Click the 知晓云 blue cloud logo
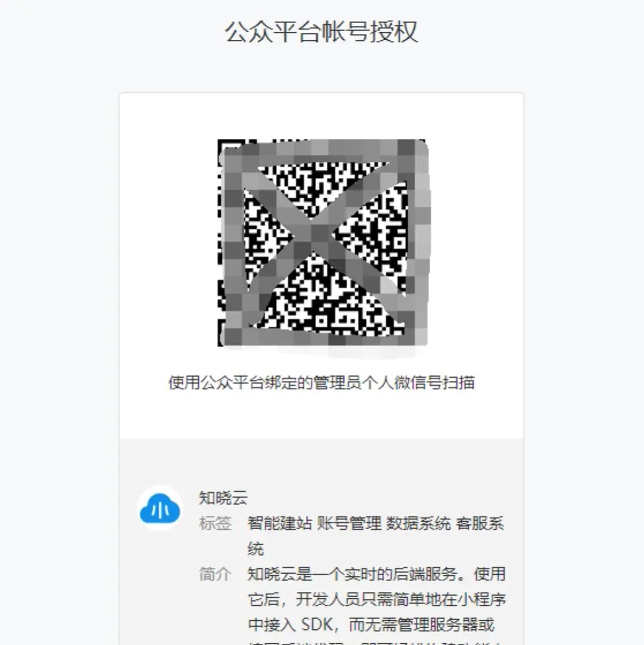This screenshot has width=644, height=645. coord(160,509)
